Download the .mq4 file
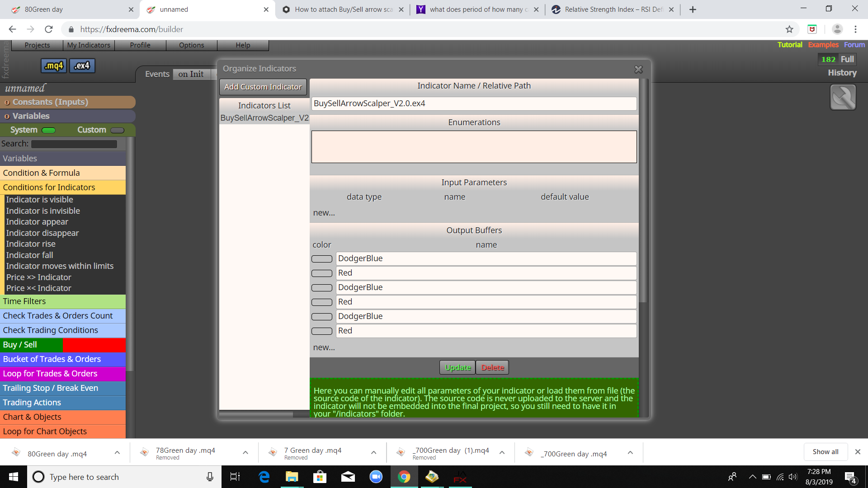This screenshot has width=868, height=488. 54,66
